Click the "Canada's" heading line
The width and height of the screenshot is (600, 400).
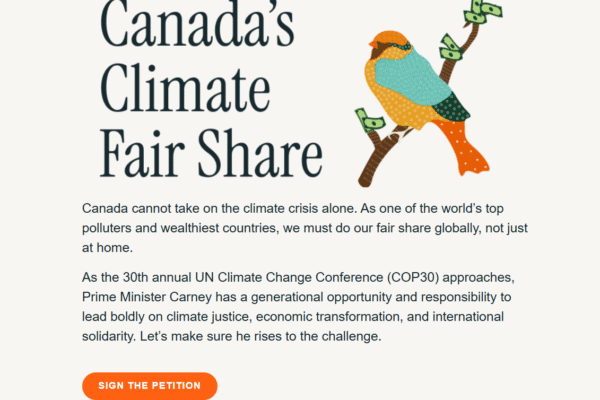pos(197,25)
